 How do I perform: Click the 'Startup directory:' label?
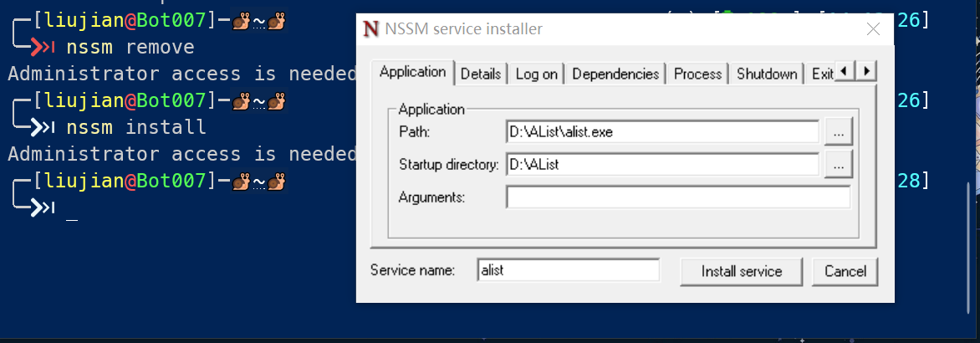pos(449,166)
